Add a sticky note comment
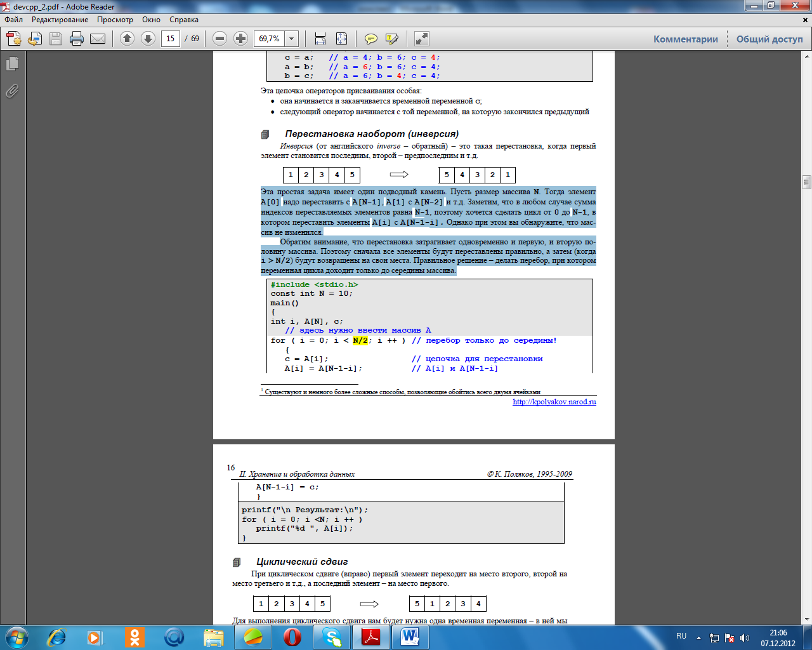The image size is (812, 650). 371,39
